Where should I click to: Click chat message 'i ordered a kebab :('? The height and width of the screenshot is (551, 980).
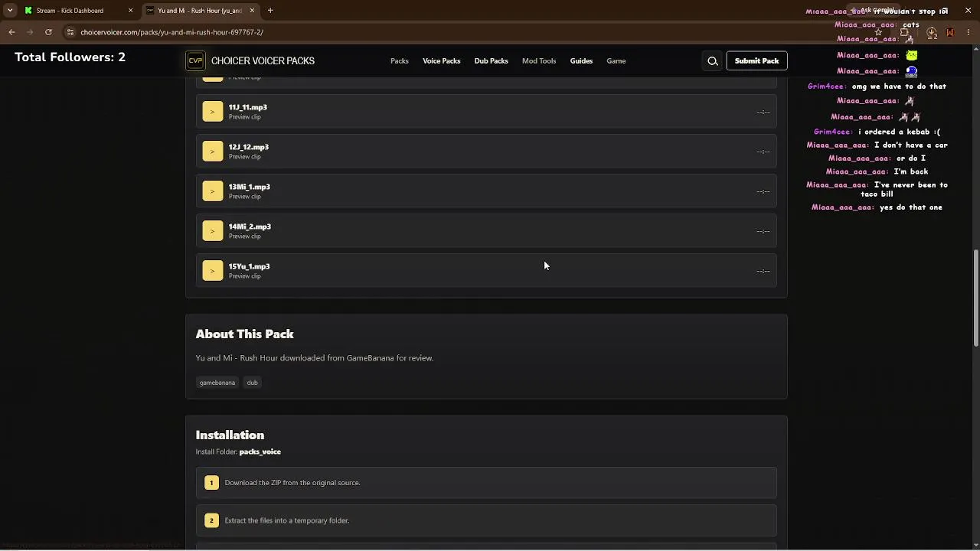900,132
